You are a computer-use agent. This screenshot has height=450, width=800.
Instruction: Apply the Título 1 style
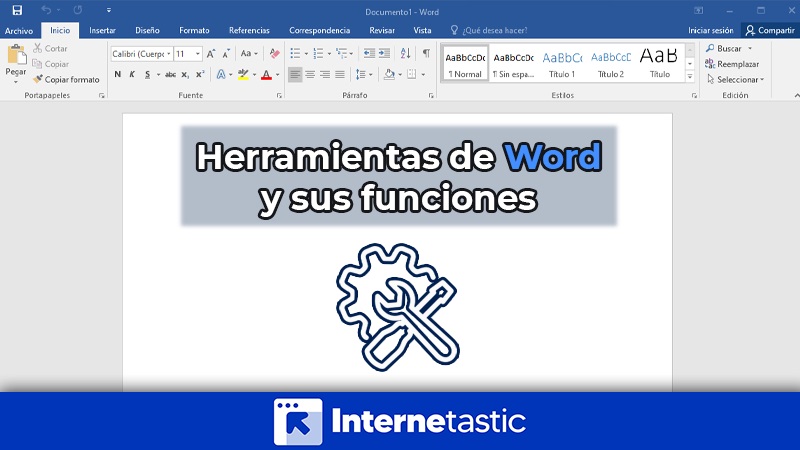pos(562,63)
